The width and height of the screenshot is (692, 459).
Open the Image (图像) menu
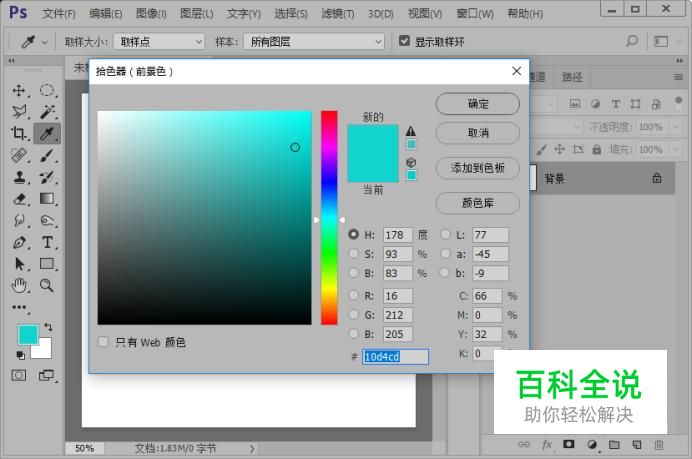tap(151, 14)
